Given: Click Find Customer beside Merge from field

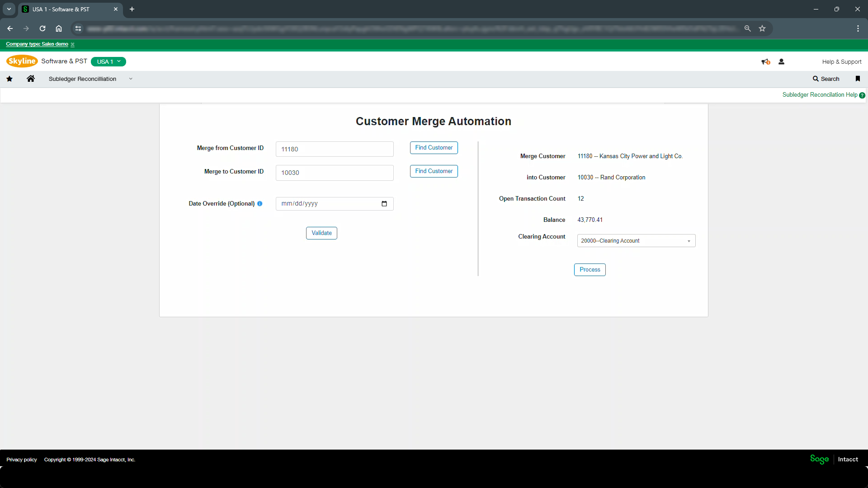Looking at the screenshot, I should [434, 148].
